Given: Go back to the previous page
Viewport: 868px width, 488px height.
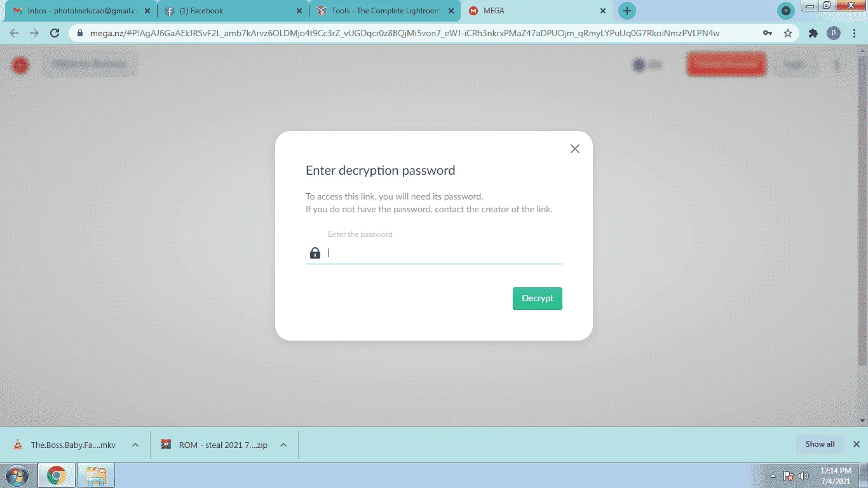Looking at the screenshot, I should click(14, 33).
